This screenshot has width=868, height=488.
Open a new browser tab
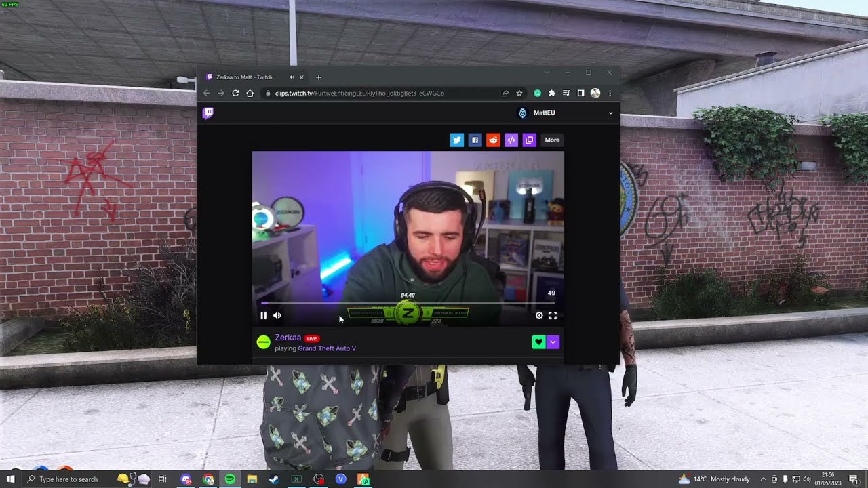point(319,77)
